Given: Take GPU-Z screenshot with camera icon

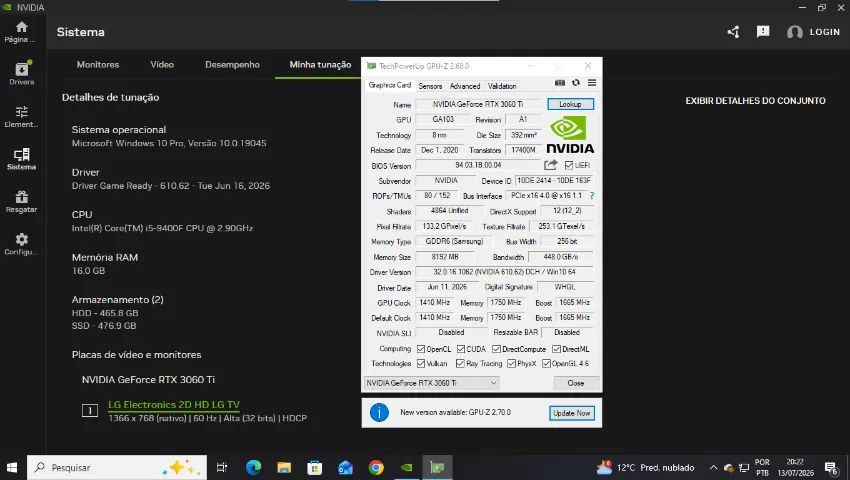Looking at the screenshot, I should pyautogui.click(x=560, y=82).
